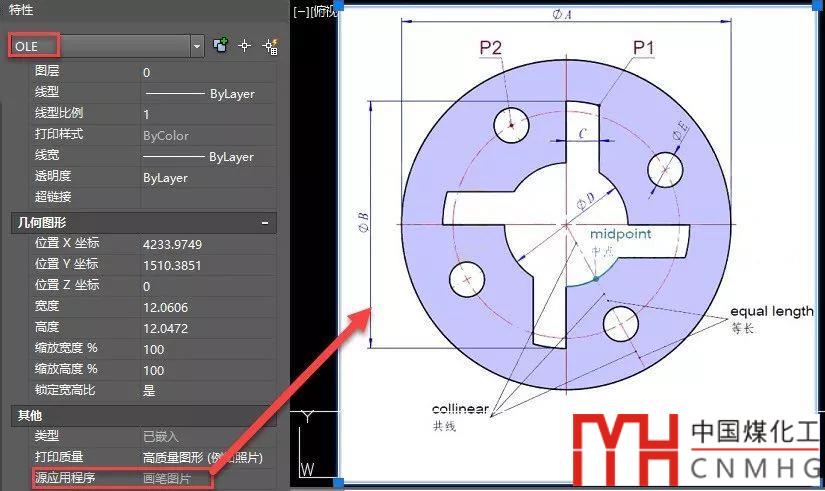This screenshot has height=491, width=825.
Task: Click the Select Objects crosshair icon
Action: coord(245,46)
